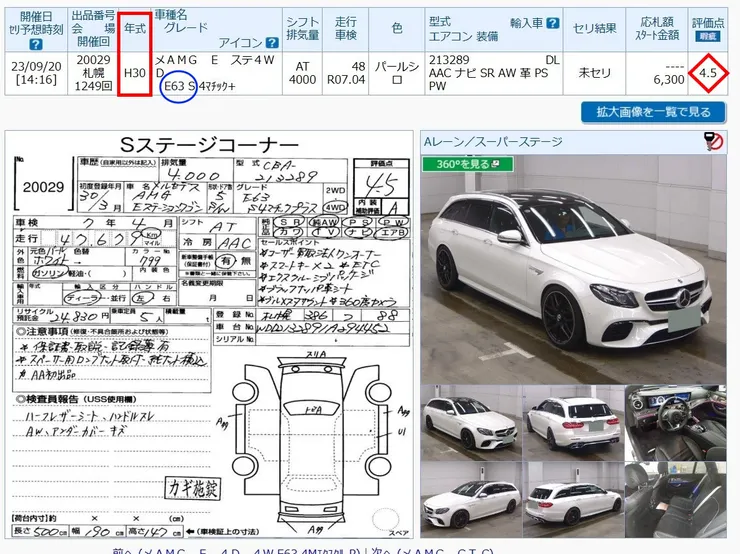Click the 暫定 badge under 評価点
Screen dimensions: 740x554
coord(707,36)
